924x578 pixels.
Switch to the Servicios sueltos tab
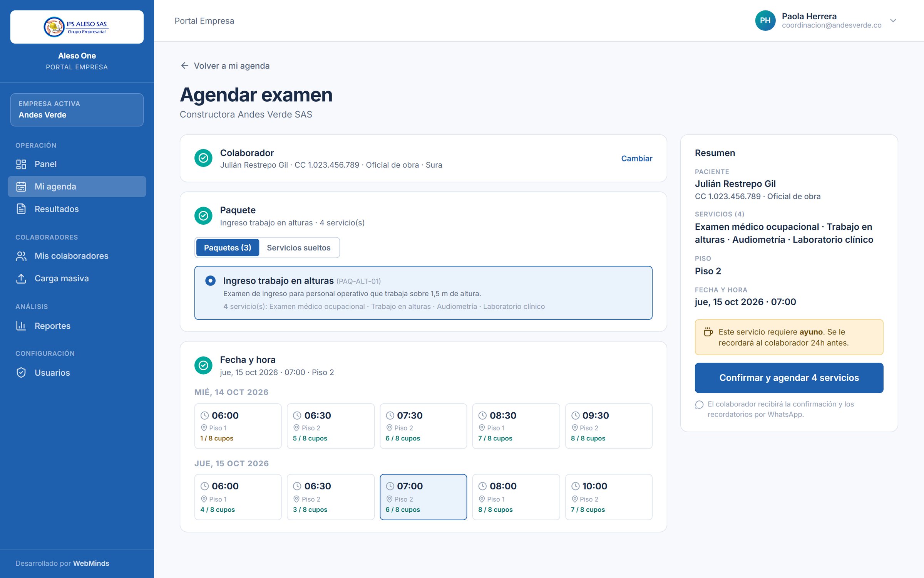[299, 247]
